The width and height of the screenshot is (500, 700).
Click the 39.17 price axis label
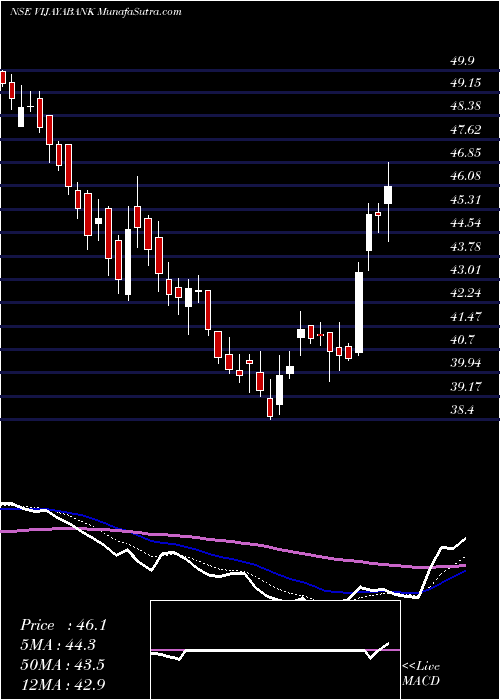[x=467, y=386]
